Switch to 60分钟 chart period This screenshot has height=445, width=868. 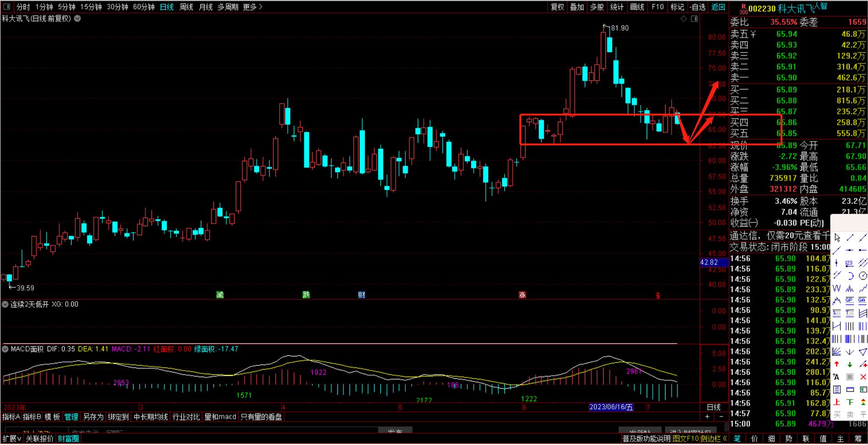[144, 7]
